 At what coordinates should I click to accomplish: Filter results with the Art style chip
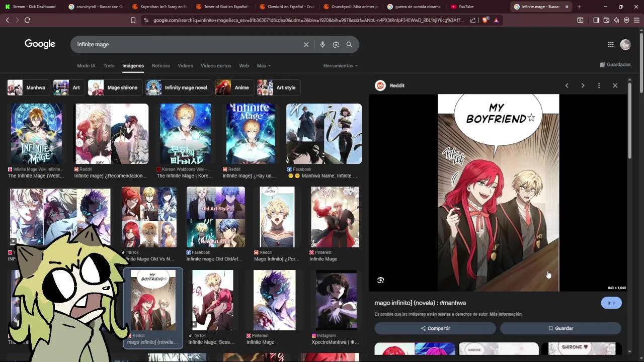pos(279,87)
